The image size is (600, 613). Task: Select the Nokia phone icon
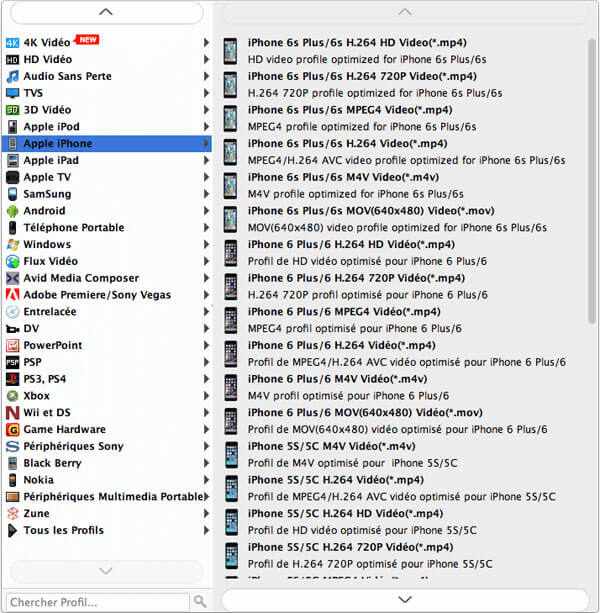click(x=12, y=480)
